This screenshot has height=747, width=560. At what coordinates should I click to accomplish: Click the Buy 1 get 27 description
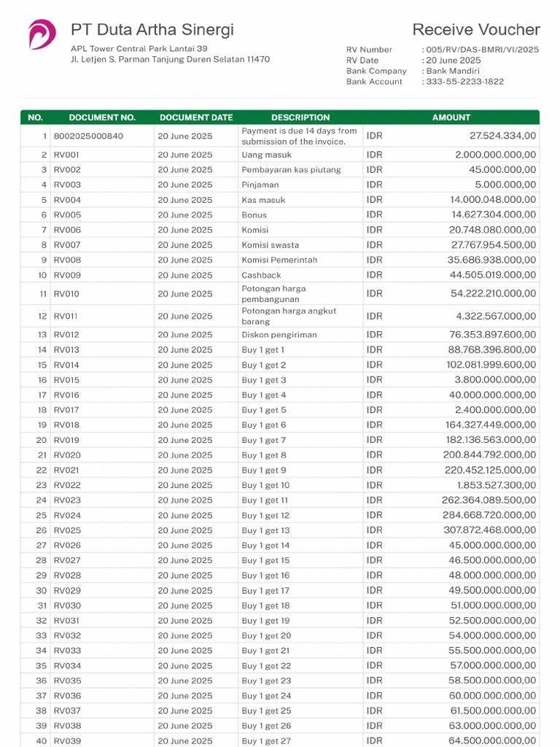[266, 741]
